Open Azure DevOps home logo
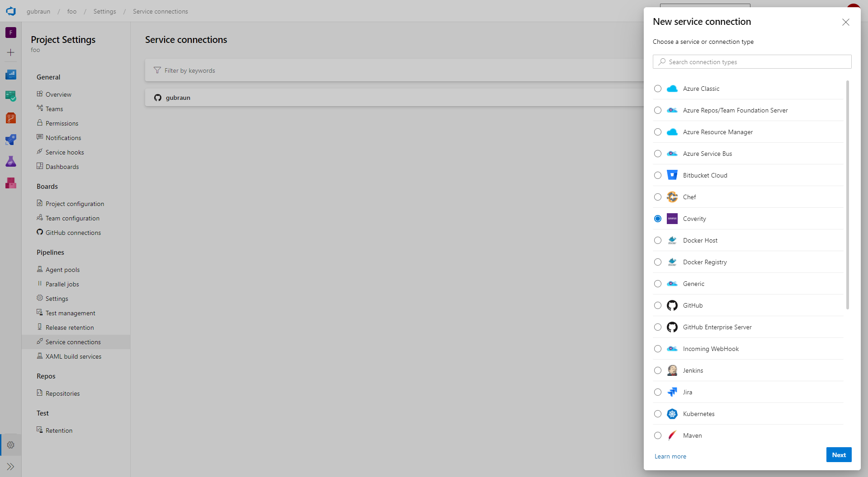This screenshot has width=868, height=477. pos(11,11)
